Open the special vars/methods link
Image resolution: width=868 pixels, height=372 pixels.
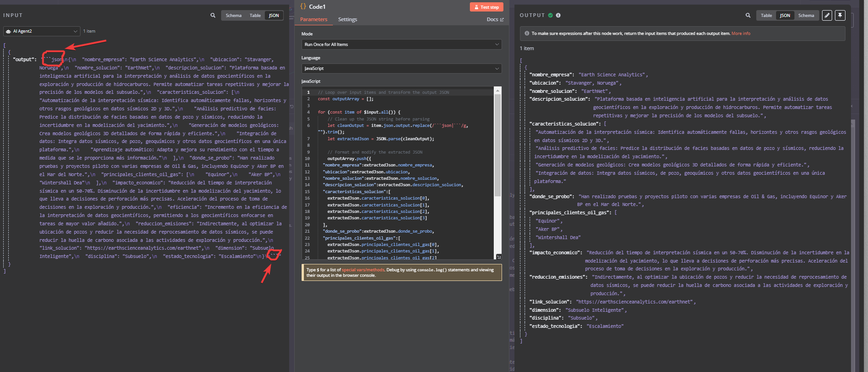click(363, 270)
